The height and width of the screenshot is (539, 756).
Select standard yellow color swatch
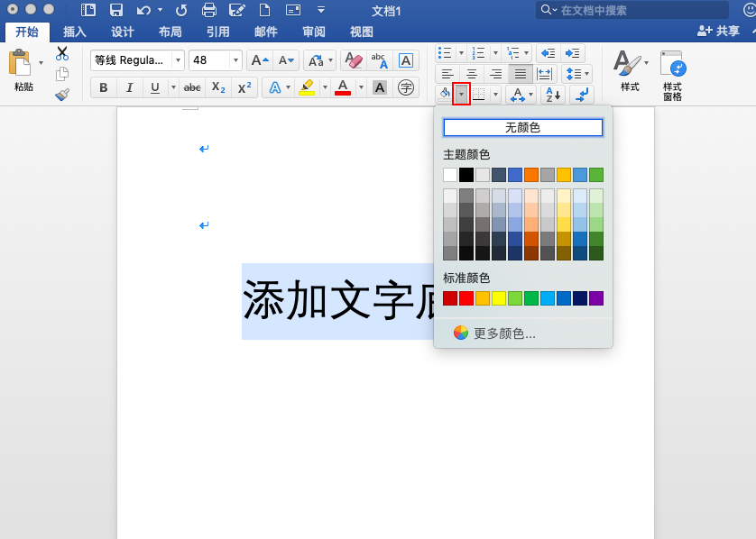click(x=499, y=298)
